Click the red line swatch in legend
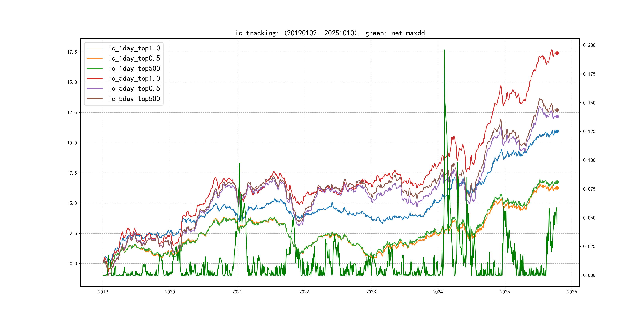The width and height of the screenshot is (644, 322). pos(94,79)
